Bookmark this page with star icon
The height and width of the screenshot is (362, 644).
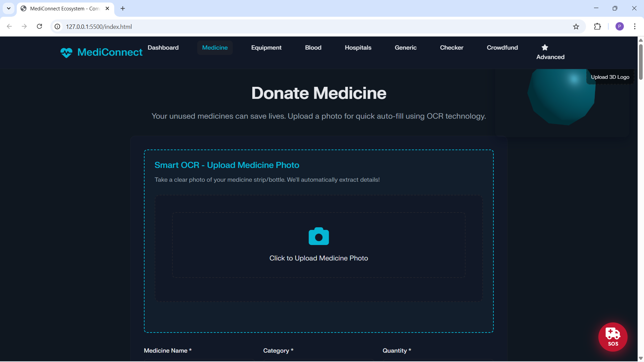click(576, 27)
